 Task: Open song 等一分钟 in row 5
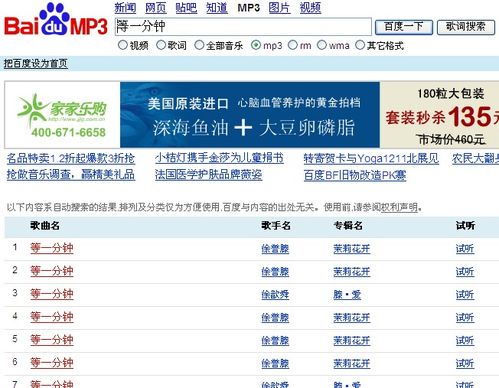(x=52, y=340)
